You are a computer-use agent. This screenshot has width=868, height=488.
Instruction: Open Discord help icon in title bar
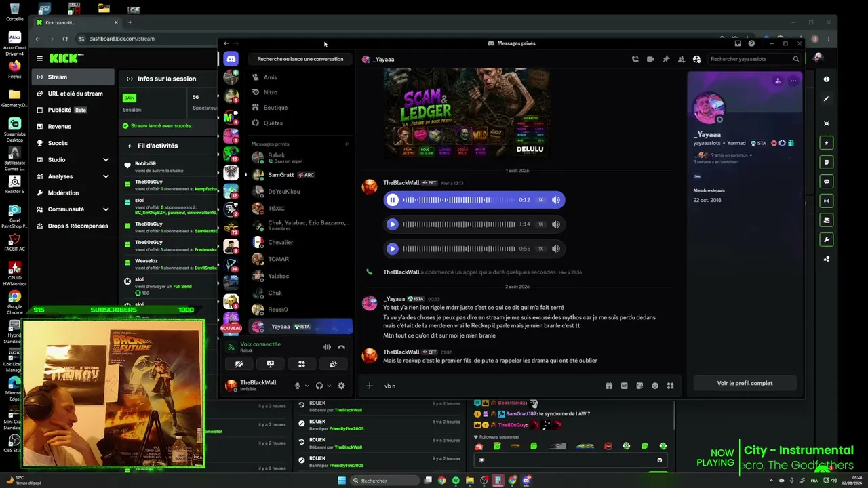point(751,43)
